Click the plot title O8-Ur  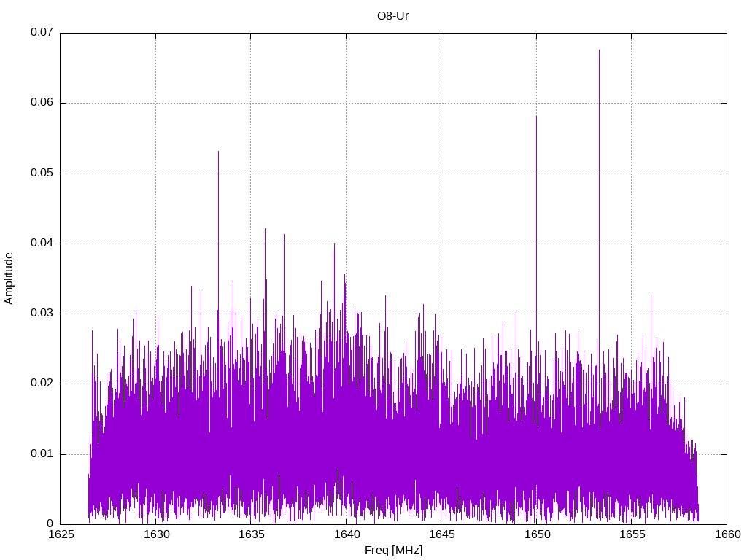(x=393, y=15)
